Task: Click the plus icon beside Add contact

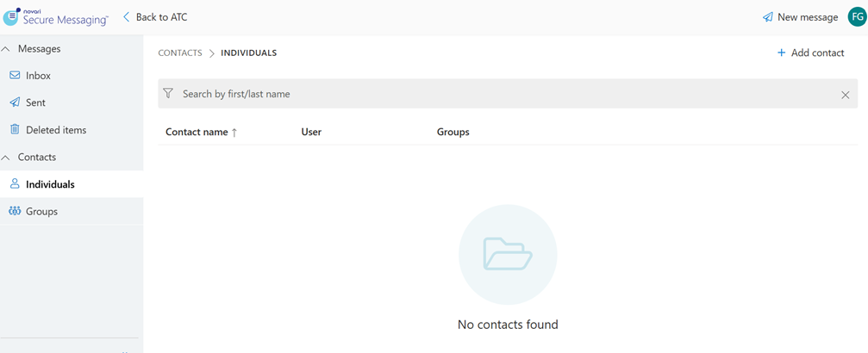Action: [782, 53]
